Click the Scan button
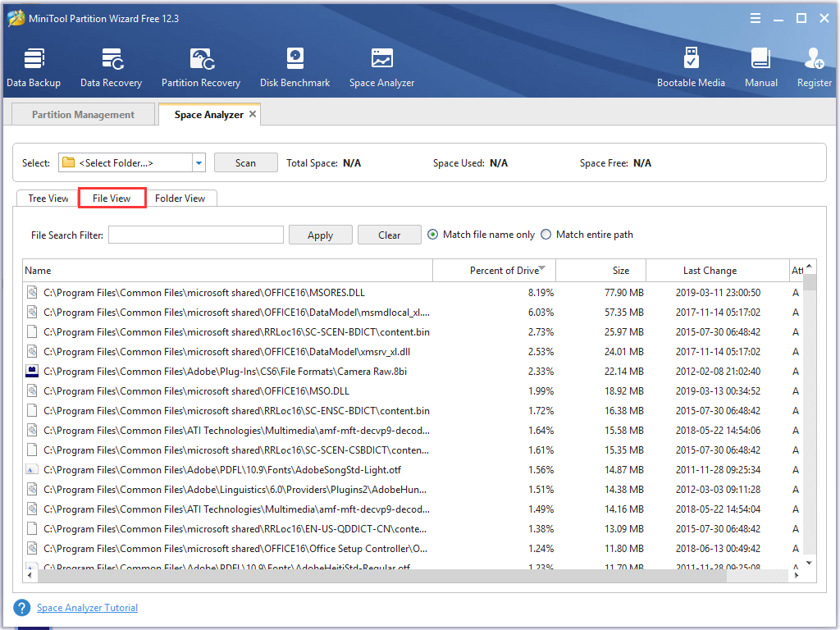Screen dimensions: 840x630 pyautogui.click(x=246, y=163)
